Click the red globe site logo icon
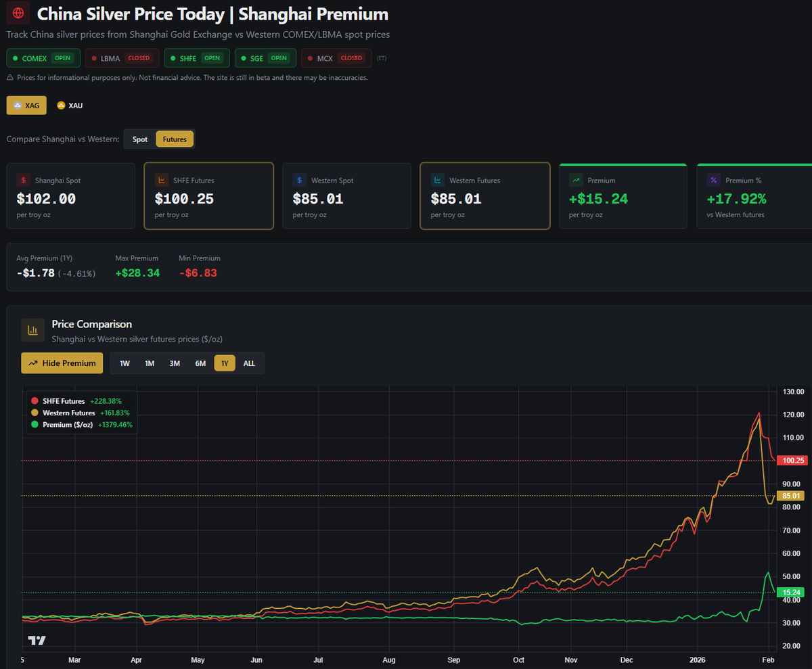 pyautogui.click(x=18, y=13)
